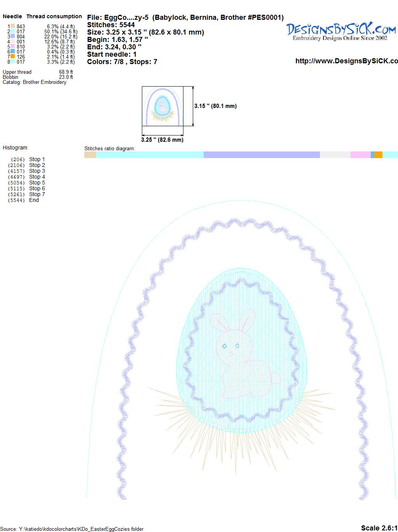
Task: Click the blue swatch for needle 6
Action: pyautogui.click(x=13, y=52)
